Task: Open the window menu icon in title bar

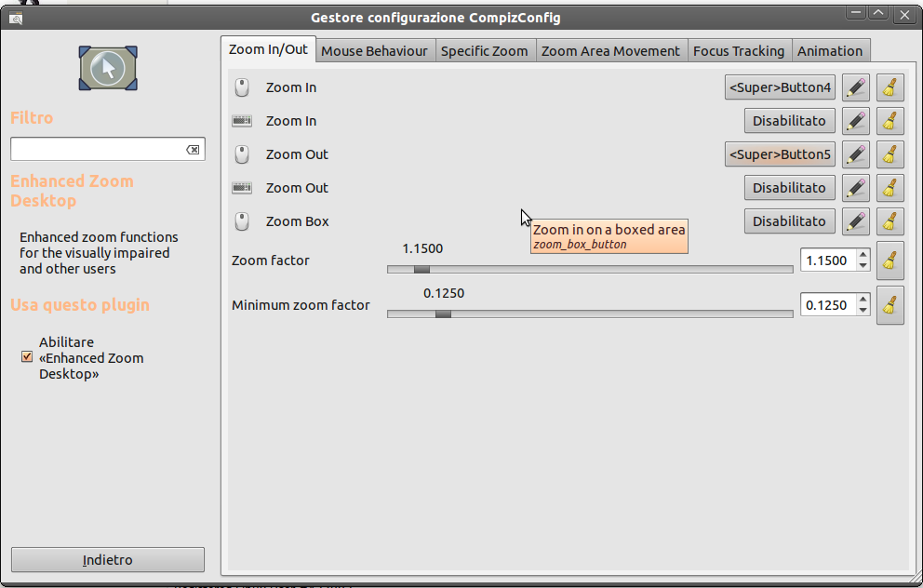Action: [16, 19]
